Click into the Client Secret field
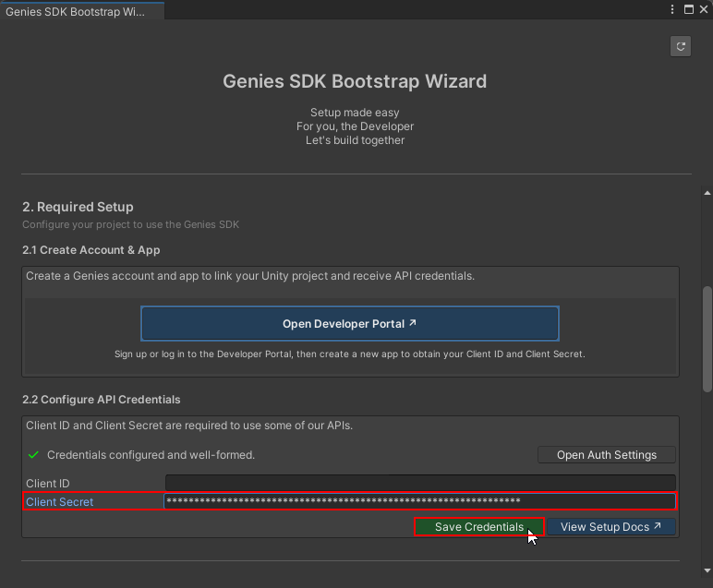713x588 pixels. (419, 501)
